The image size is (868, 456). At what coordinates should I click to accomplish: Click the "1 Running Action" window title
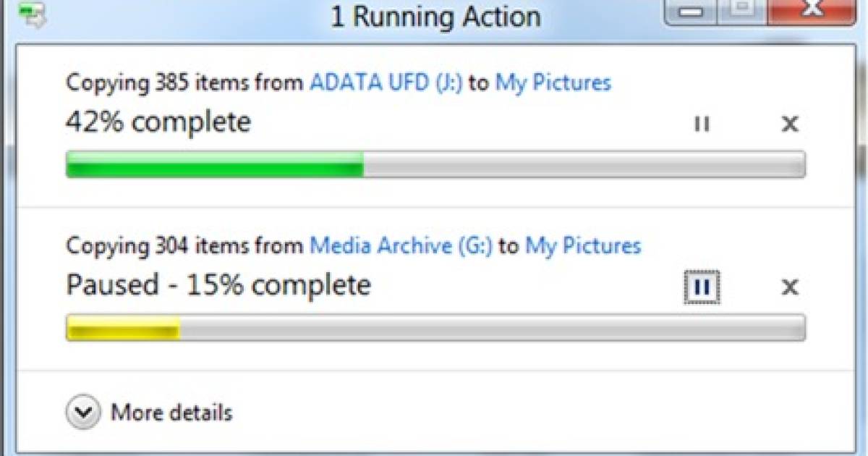(435, 16)
